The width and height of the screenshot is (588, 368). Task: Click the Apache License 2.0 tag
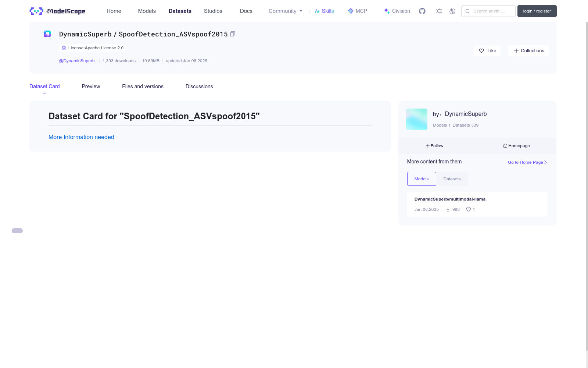coord(92,48)
